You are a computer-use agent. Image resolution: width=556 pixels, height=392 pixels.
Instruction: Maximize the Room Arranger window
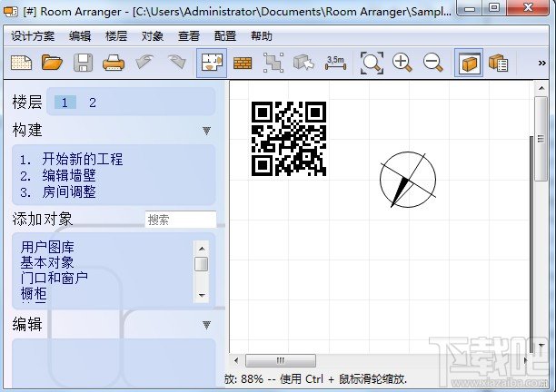[494, 8]
